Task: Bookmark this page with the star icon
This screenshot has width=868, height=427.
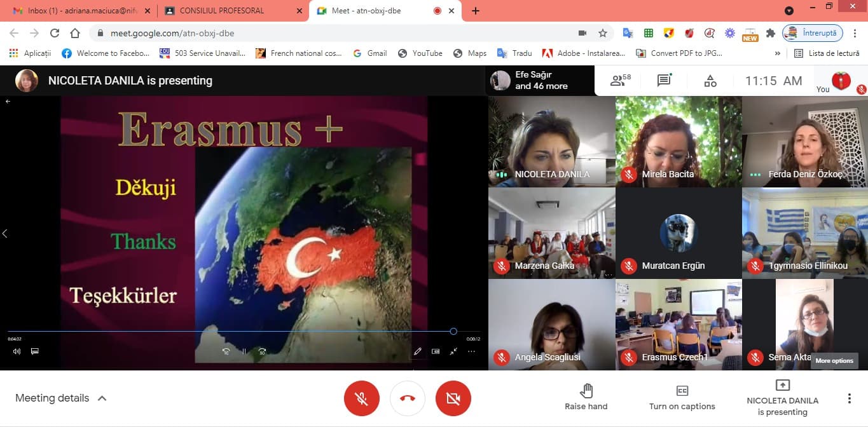Action: pyautogui.click(x=602, y=33)
